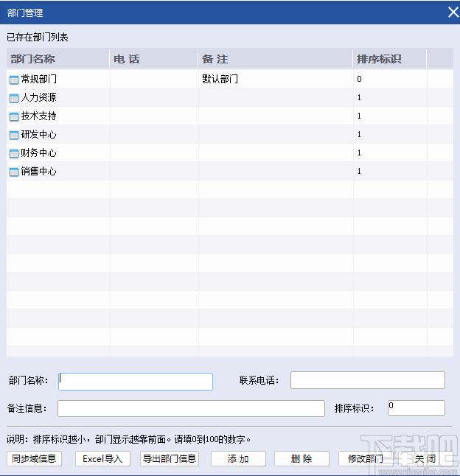Select the 人力资源 department name

pyautogui.click(x=38, y=97)
